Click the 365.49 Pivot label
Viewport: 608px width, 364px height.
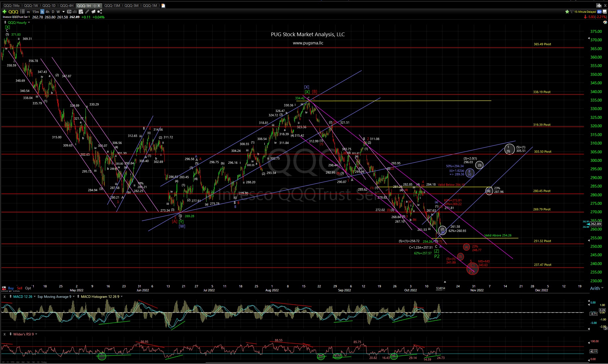[542, 44]
